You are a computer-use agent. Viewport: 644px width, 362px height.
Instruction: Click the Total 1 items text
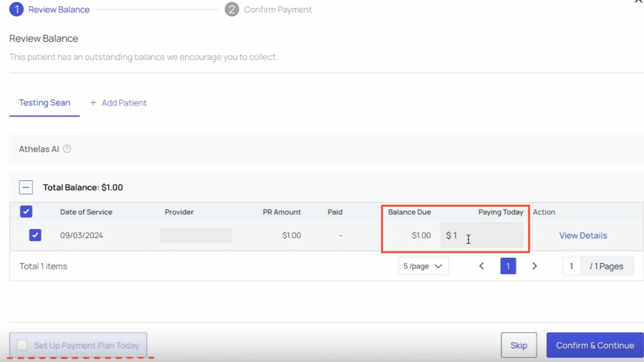pyautogui.click(x=43, y=266)
